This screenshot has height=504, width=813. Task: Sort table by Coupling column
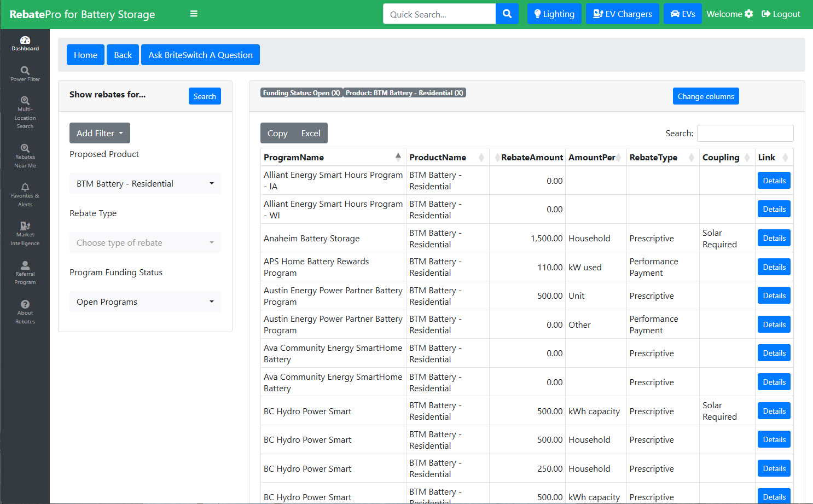tap(727, 157)
